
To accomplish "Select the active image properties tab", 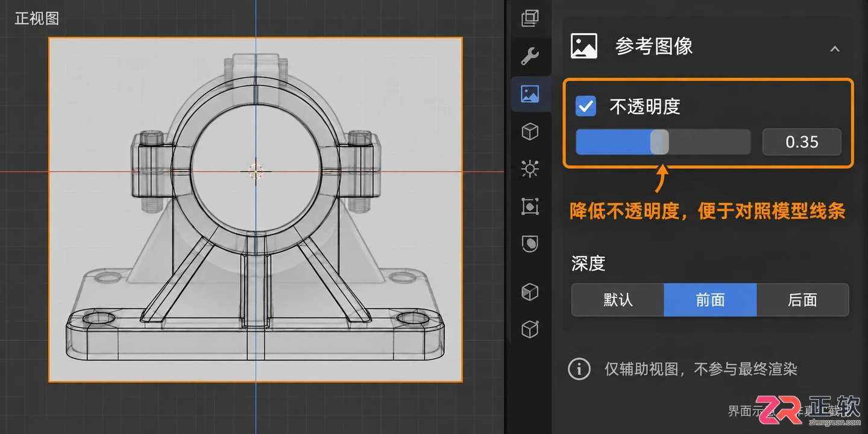I will [x=530, y=94].
